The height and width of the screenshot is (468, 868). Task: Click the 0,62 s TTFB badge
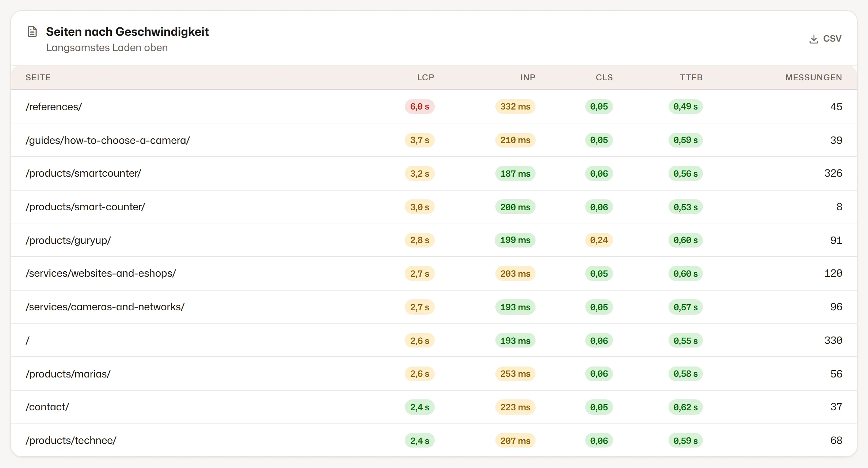pos(685,407)
